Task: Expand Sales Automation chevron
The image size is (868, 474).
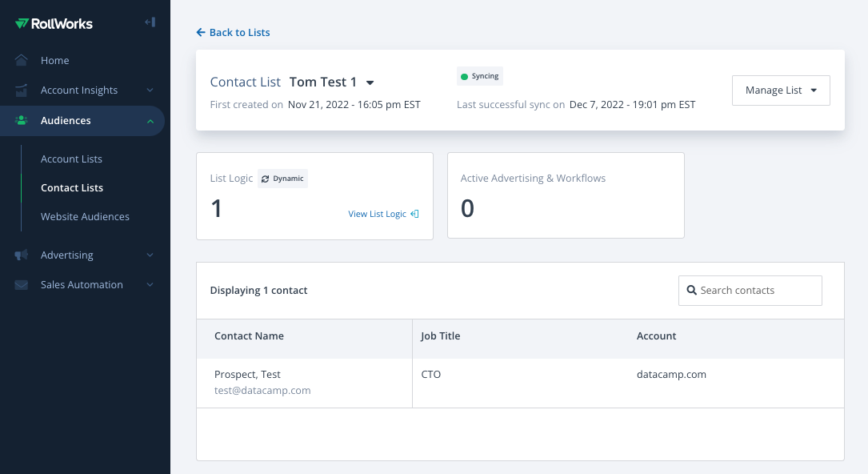Action: pos(150,284)
